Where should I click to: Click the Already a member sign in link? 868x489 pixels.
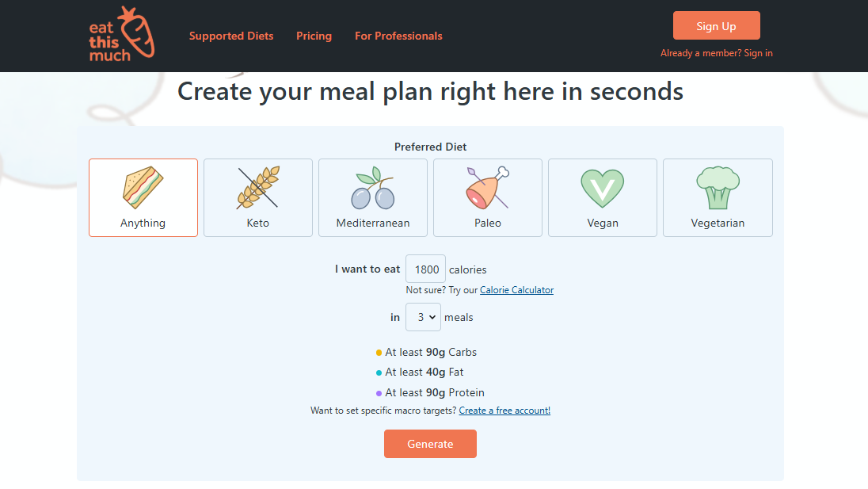[x=717, y=53]
